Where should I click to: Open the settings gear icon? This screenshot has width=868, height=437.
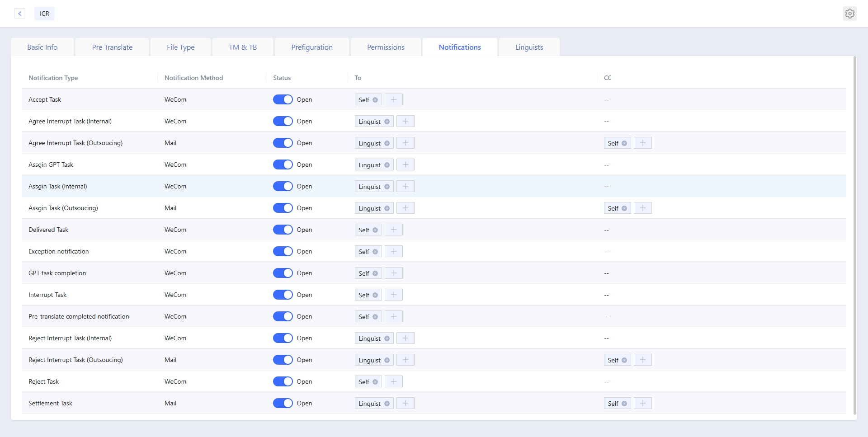coord(850,14)
